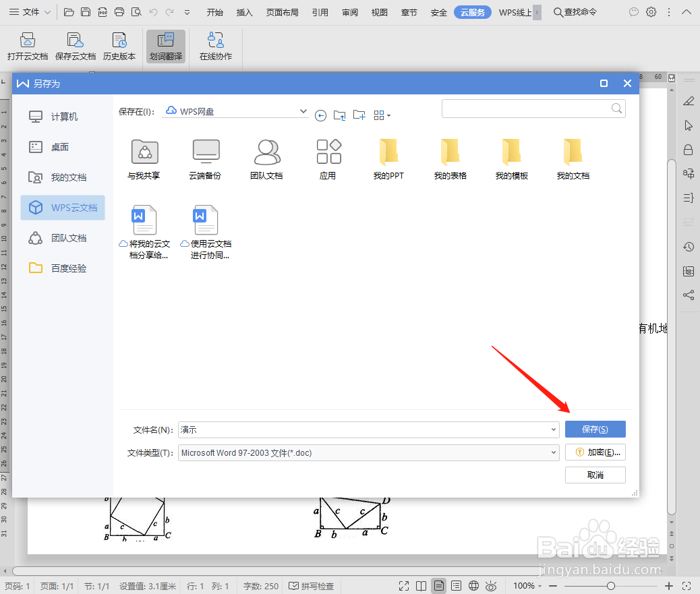Click the 保存云文档 save to cloud icon
This screenshot has width=700, height=594.
pyautogui.click(x=75, y=46)
